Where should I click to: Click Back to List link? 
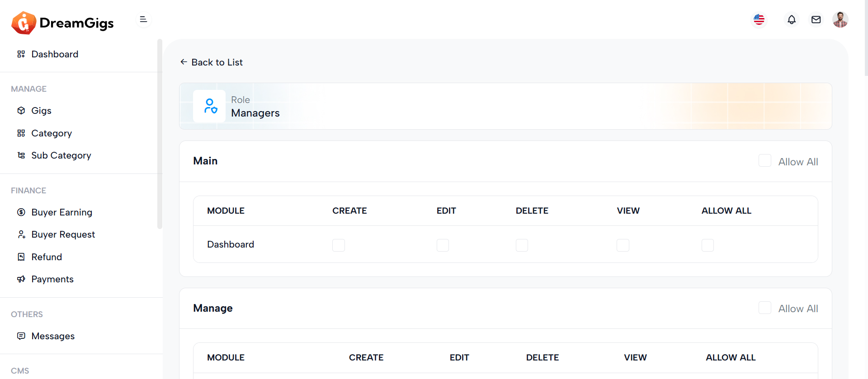[x=212, y=62]
